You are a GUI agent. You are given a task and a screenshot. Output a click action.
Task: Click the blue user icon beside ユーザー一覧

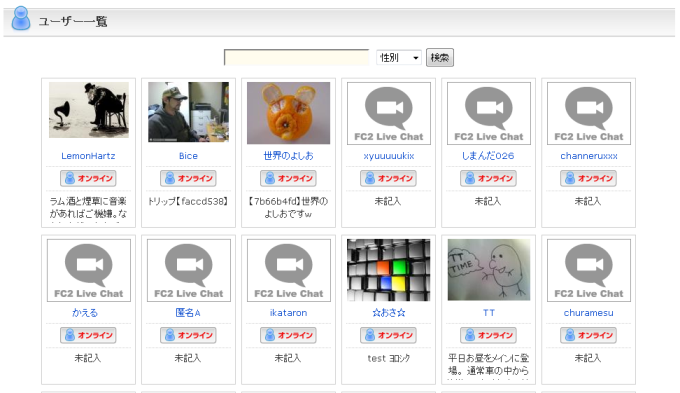click(21, 18)
